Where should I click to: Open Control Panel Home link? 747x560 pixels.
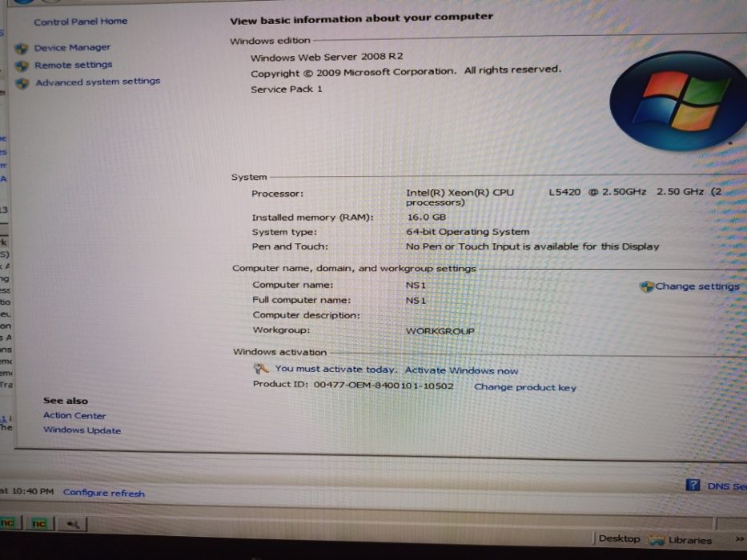(81, 22)
